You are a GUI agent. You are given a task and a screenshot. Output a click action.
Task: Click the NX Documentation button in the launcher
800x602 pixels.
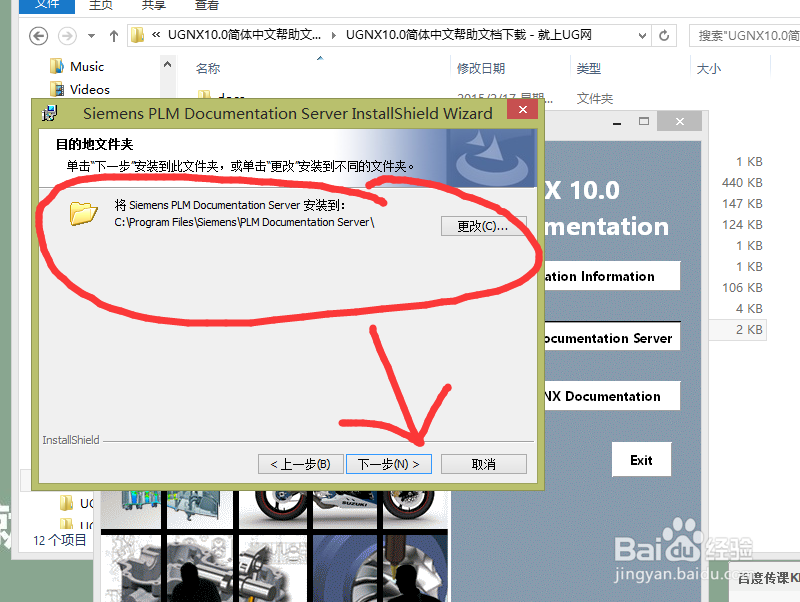612,396
